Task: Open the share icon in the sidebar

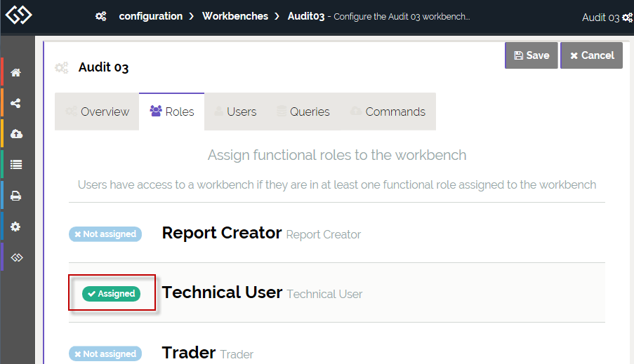Action: click(15, 103)
